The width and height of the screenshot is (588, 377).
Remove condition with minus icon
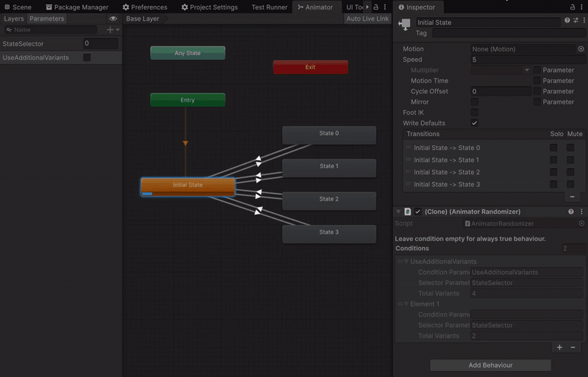(573, 348)
